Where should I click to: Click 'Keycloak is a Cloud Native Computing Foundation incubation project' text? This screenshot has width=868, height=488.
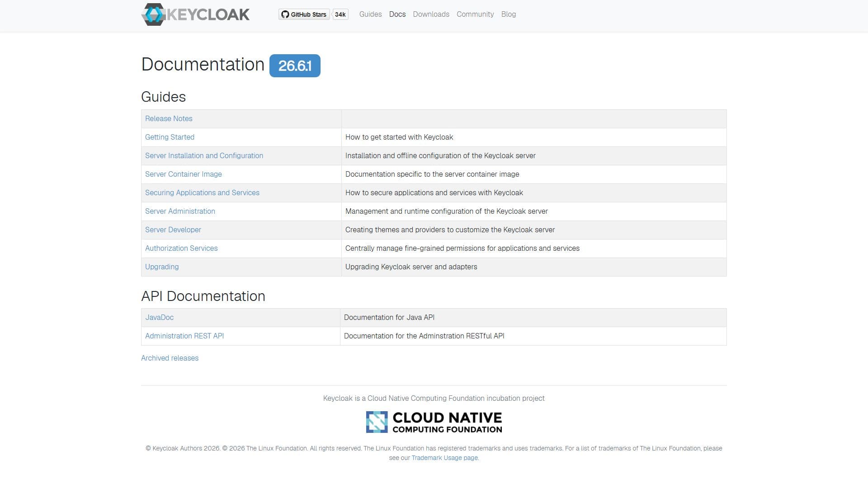434,398
